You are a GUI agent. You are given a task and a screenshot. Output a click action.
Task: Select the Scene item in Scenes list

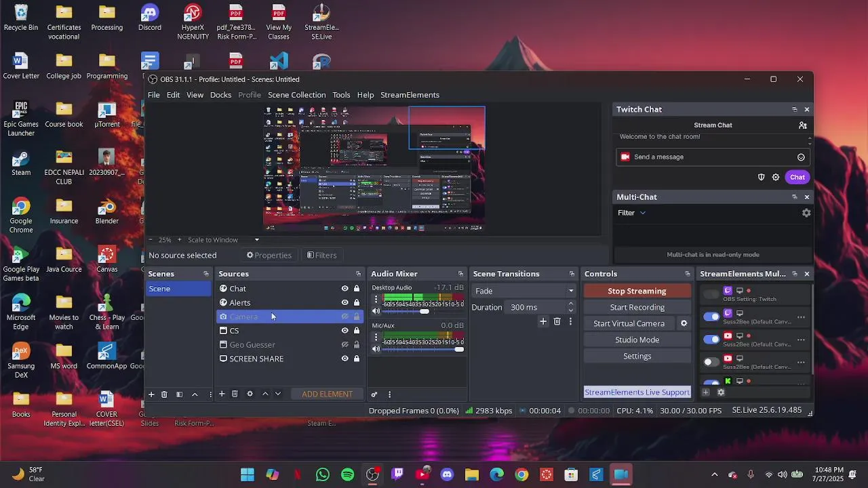[x=180, y=289]
